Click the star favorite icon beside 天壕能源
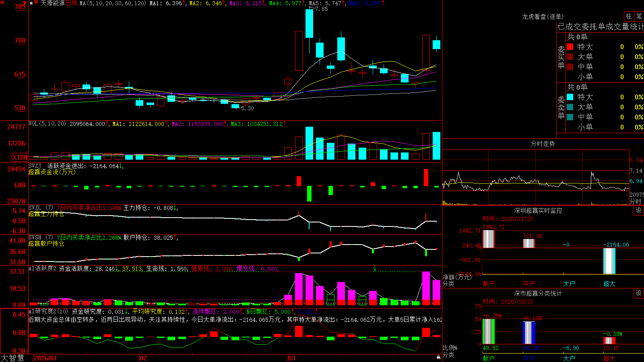The width and height of the screenshot is (644, 362). [31, 3]
